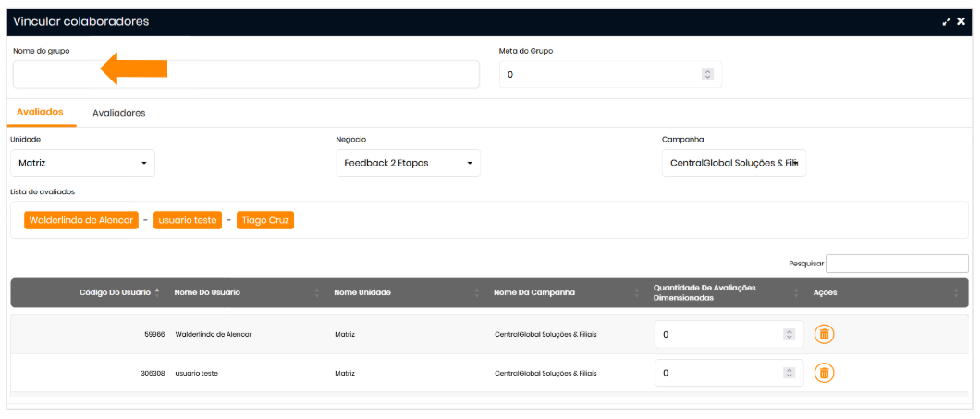The height and width of the screenshot is (419, 980).
Task: Delete Walderlindo de Alencar row trash icon
Action: pos(824,334)
